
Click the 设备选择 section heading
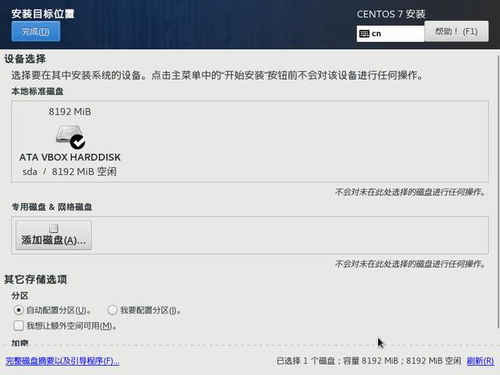pyautogui.click(x=25, y=59)
